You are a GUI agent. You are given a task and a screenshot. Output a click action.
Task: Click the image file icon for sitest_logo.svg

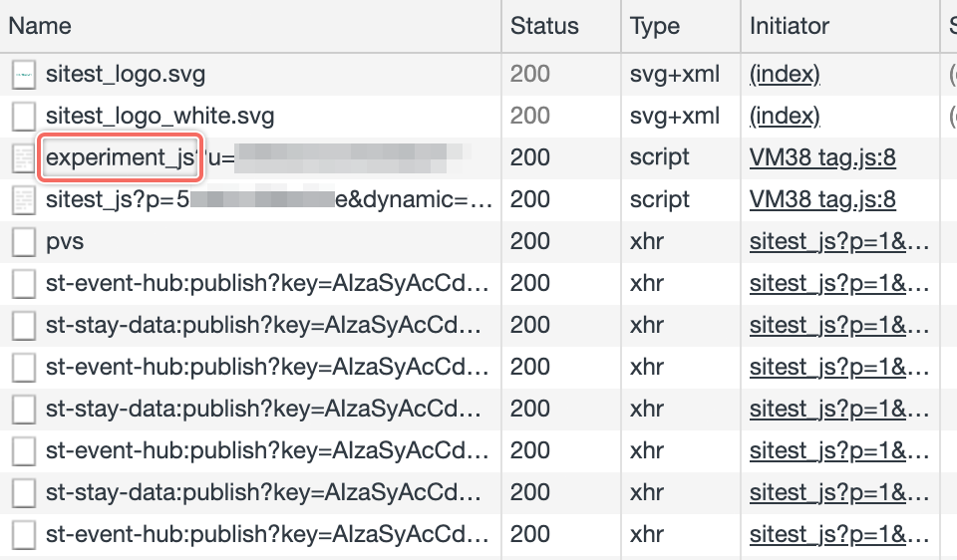24,75
